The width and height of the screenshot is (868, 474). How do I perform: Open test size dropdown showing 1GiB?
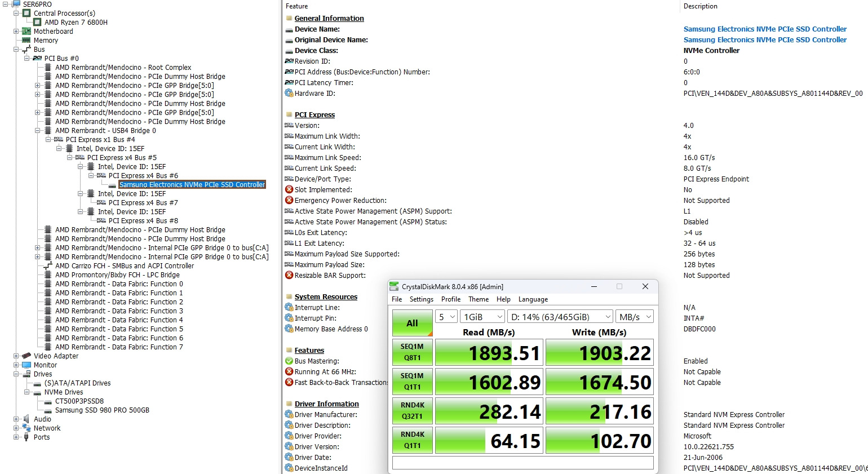point(482,317)
